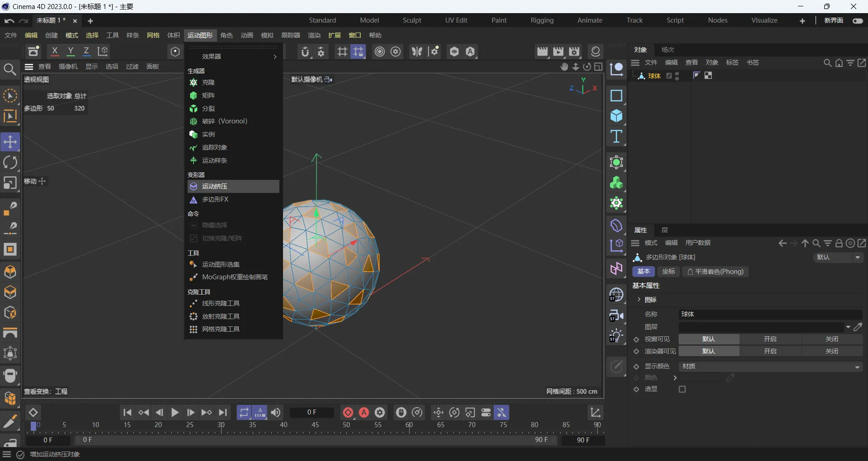Toggle timeline loop playback button
868x461 pixels.
coord(244,412)
